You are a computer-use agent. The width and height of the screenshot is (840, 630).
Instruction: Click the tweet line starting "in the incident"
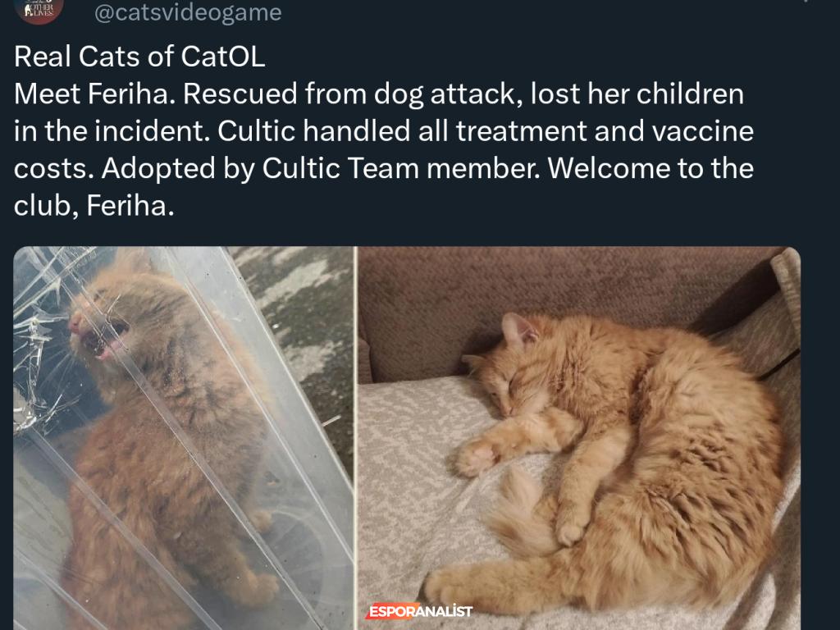pyautogui.click(x=384, y=131)
